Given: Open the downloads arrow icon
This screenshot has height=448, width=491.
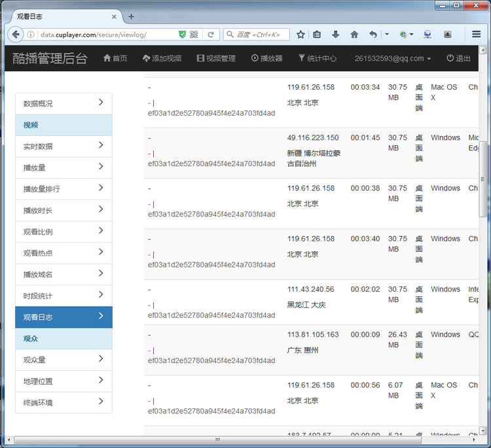Looking at the screenshot, I should (335, 35).
